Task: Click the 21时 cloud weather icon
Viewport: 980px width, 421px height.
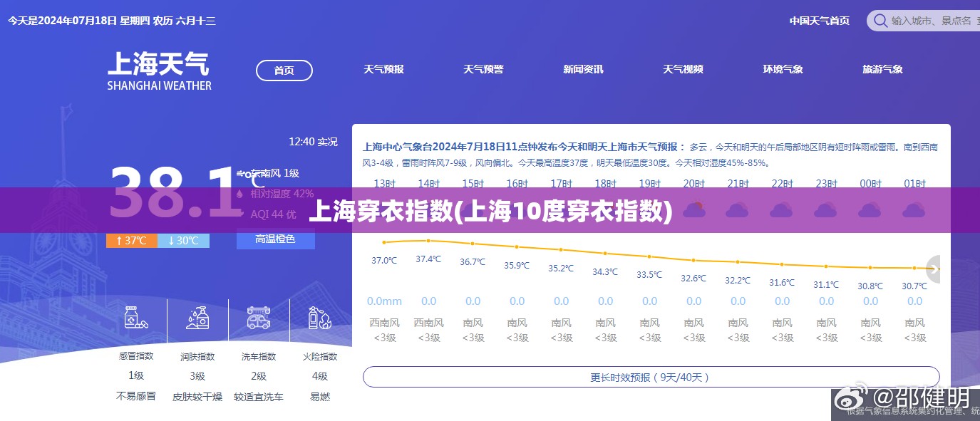Action: point(738,210)
